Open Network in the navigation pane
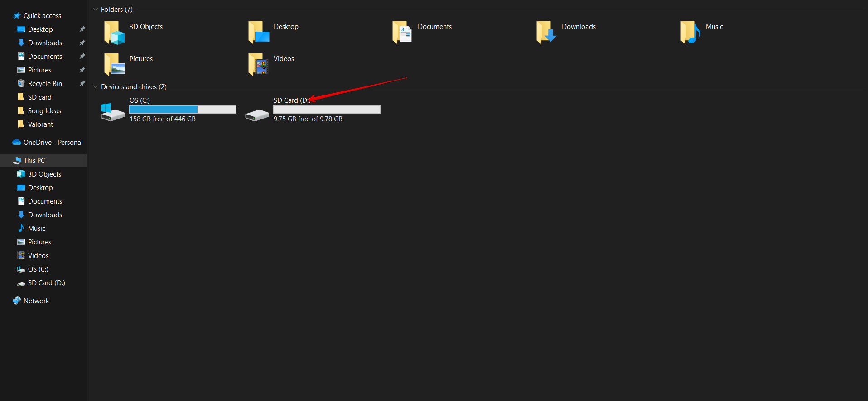The image size is (868, 401). tap(36, 301)
